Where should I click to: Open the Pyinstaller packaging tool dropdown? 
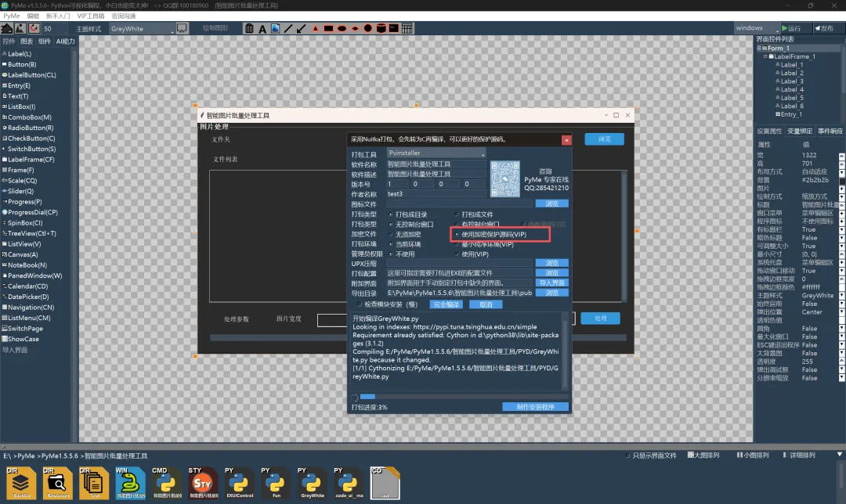[436, 153]
